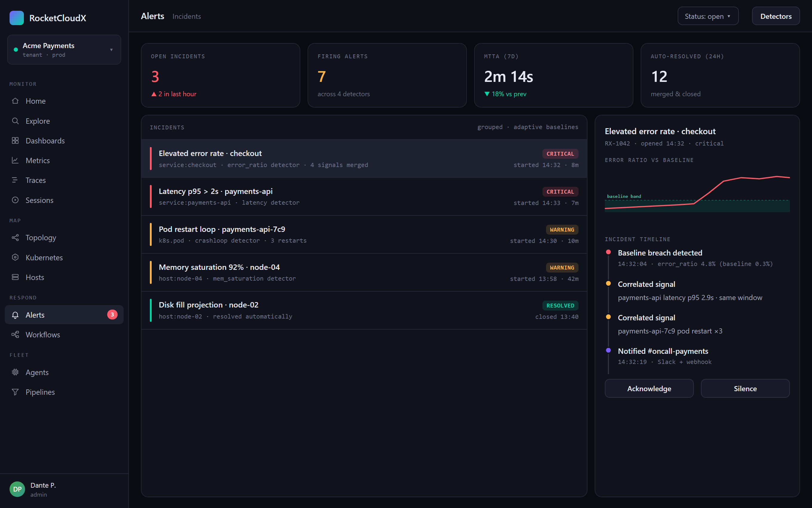This screenshot has height=508, width=812.
Task: Select Memory saturation node-04 incident row
Action: coord(364,273)
